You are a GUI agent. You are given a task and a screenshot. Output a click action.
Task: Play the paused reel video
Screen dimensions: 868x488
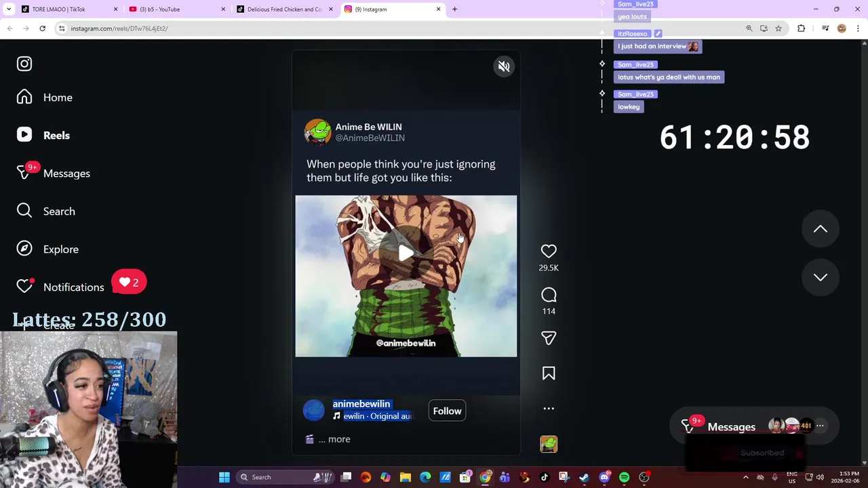406,253
